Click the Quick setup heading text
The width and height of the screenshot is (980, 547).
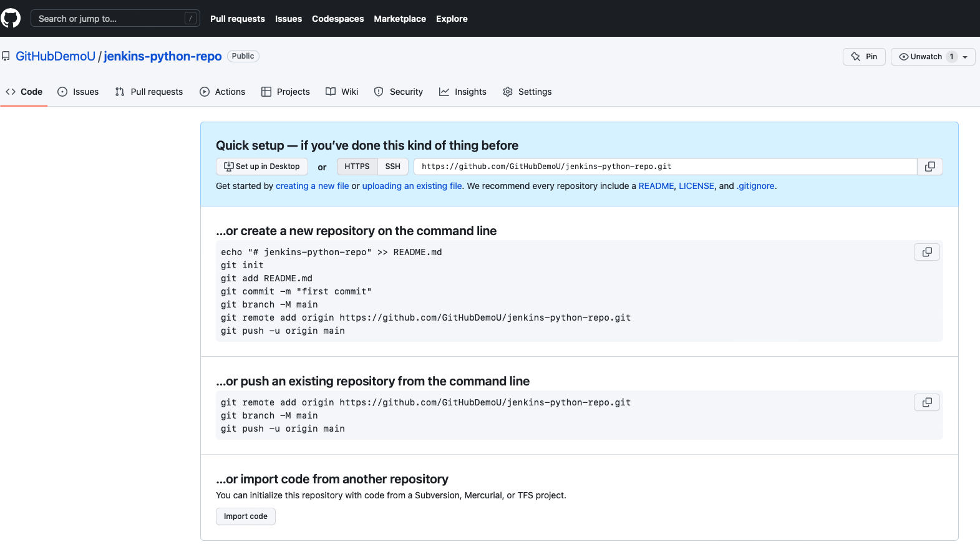coord(367,145)
